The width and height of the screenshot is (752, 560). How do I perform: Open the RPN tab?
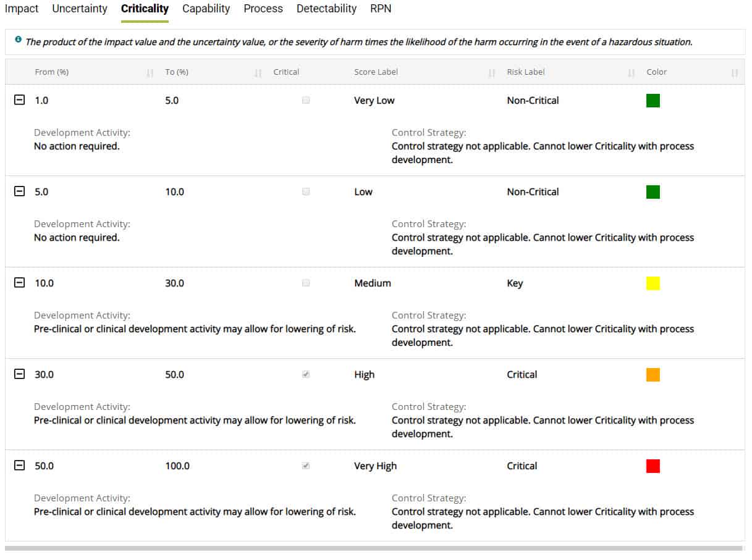(x=380, y=9)
